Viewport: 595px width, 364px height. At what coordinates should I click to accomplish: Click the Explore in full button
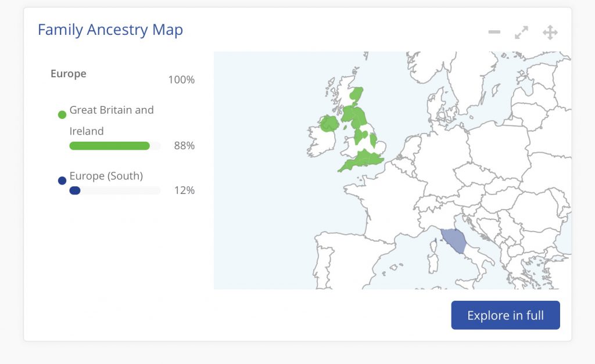506,315
